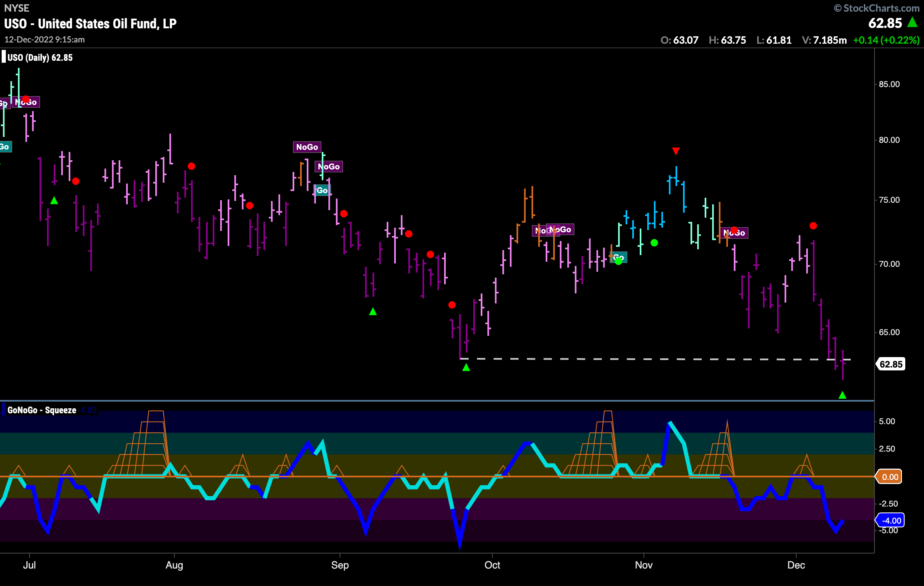Click the orange 0.00 zero-line tag
This screenshot has width=924, height=586.
[x=889, y=477]
